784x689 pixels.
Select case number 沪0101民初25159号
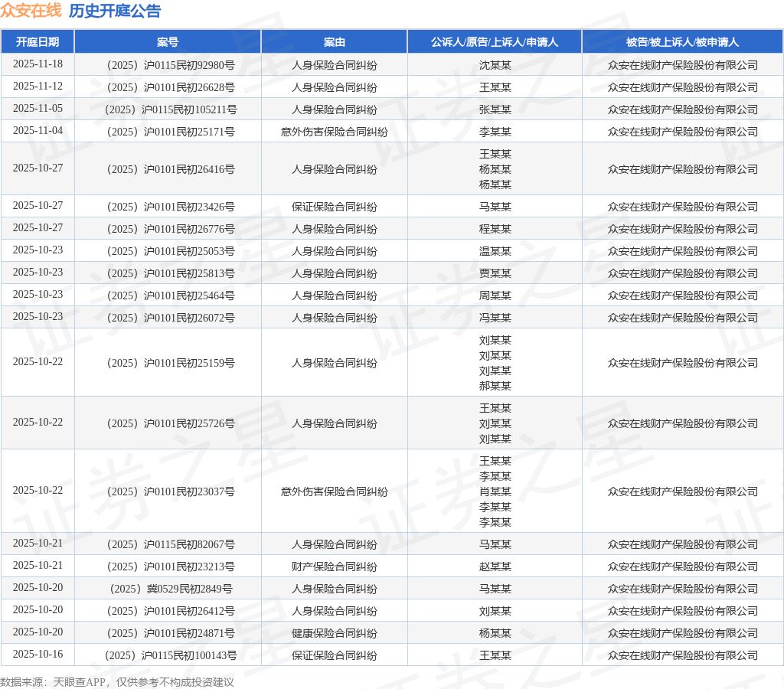click(171, 363)
